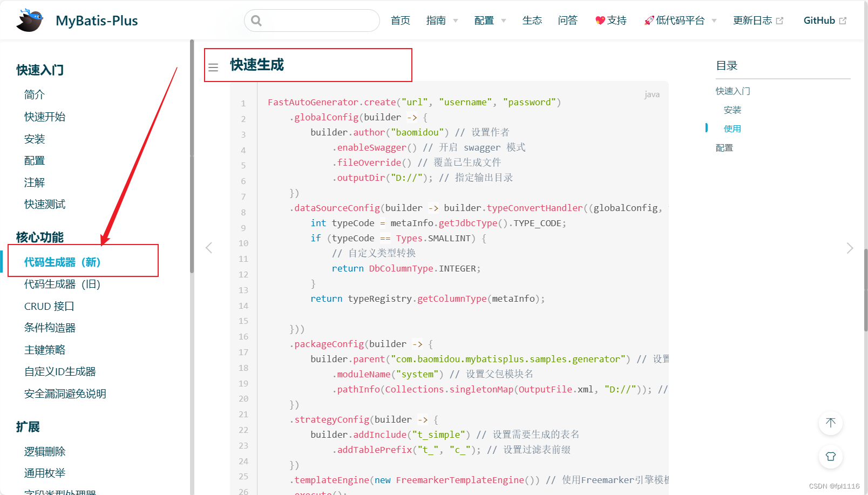Click the heart icon before 支持
Viewport: 868px width, 495px height.
click(x=600, y=21)
